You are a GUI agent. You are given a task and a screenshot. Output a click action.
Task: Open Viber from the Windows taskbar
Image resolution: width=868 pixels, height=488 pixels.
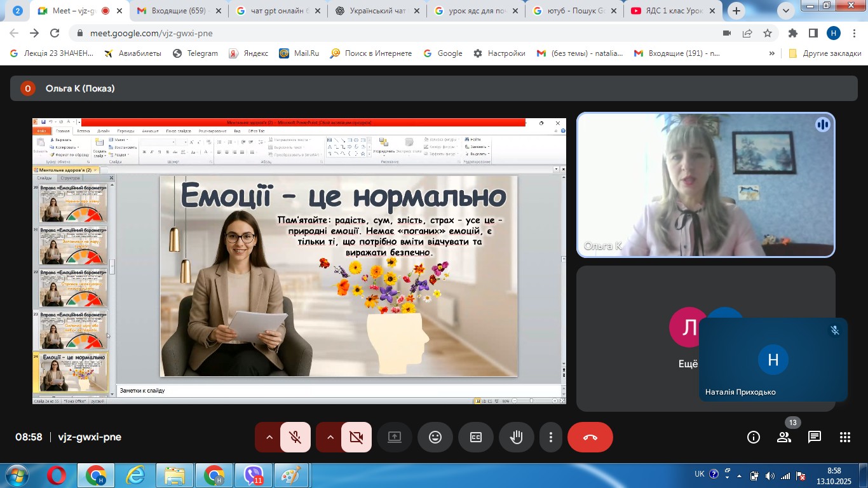coord(254,475)
